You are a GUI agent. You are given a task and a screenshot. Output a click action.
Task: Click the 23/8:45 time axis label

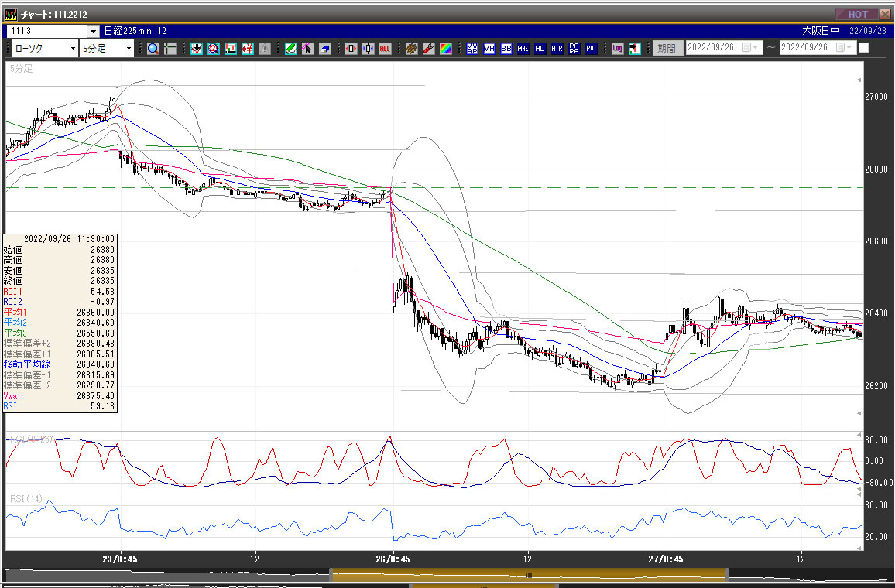(120, 559)
